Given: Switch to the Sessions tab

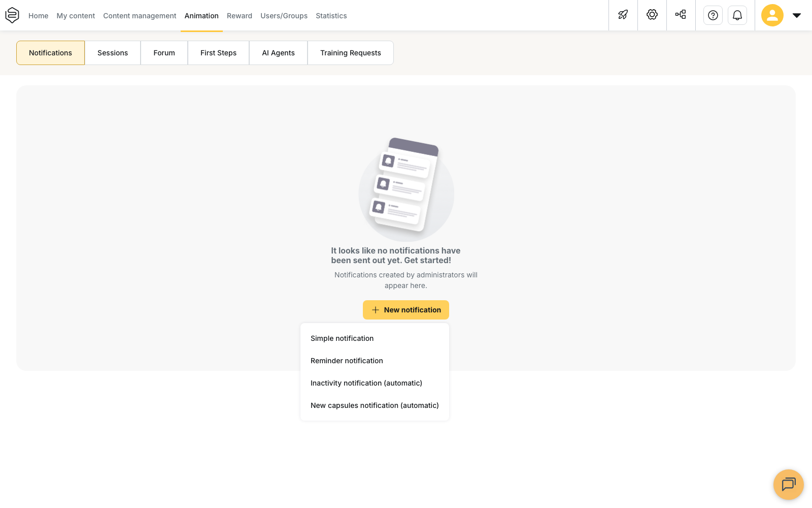Looking at the screenshot, I should [x=113, y=53].
